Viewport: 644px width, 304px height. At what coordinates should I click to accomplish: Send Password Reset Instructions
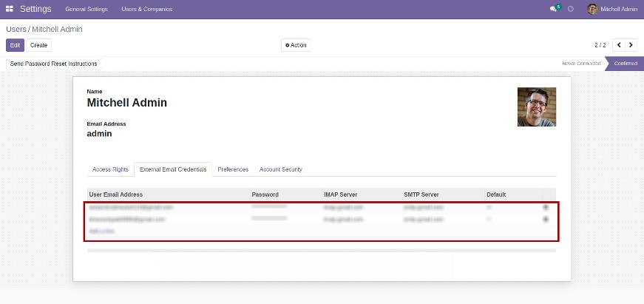click(x=53, y=64)
